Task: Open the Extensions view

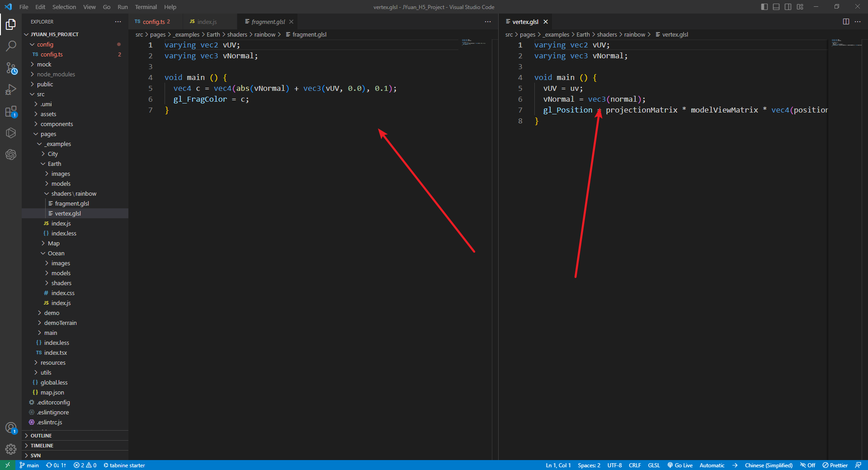Action: [x=11, y=111]
